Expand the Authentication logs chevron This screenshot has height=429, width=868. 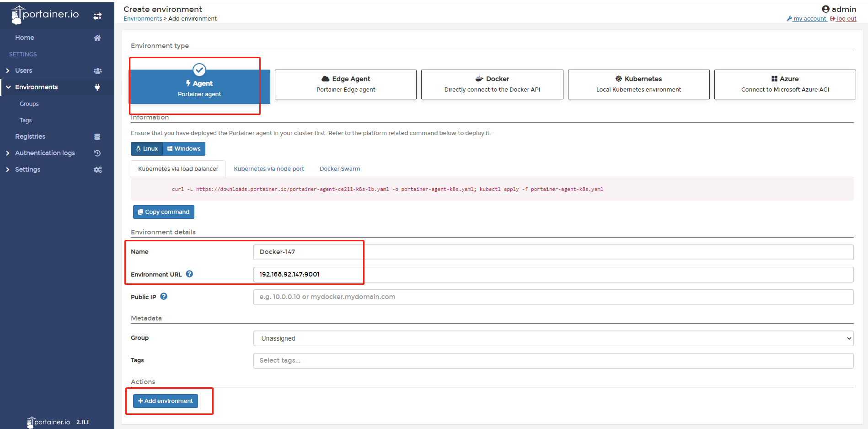click(x=8, y=153)
